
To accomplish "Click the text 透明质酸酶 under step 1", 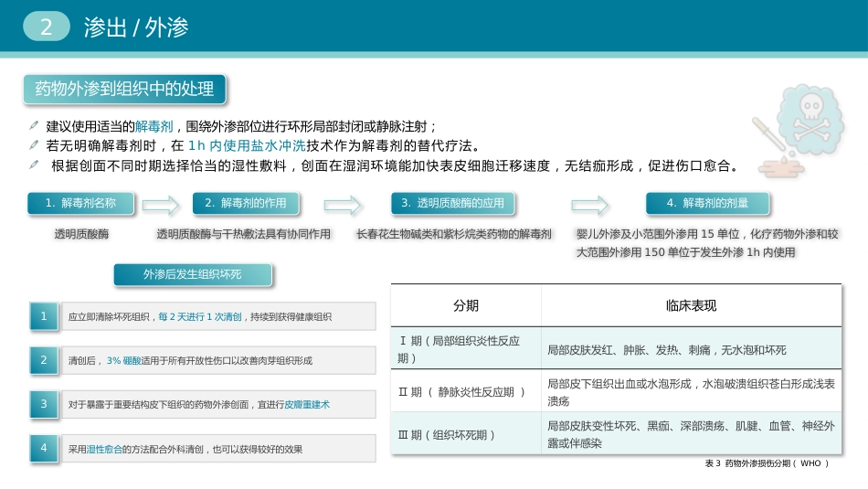I will (x=81, y=234).
